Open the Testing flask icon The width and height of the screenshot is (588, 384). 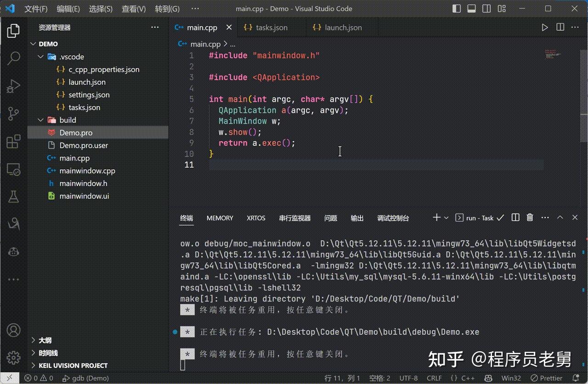13,196
